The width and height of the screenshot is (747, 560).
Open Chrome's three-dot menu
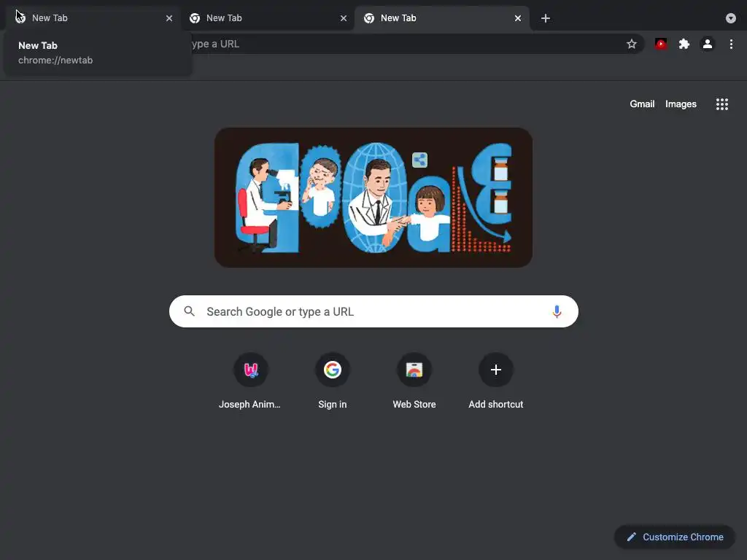pyautogui.click(x=731, y=44)
